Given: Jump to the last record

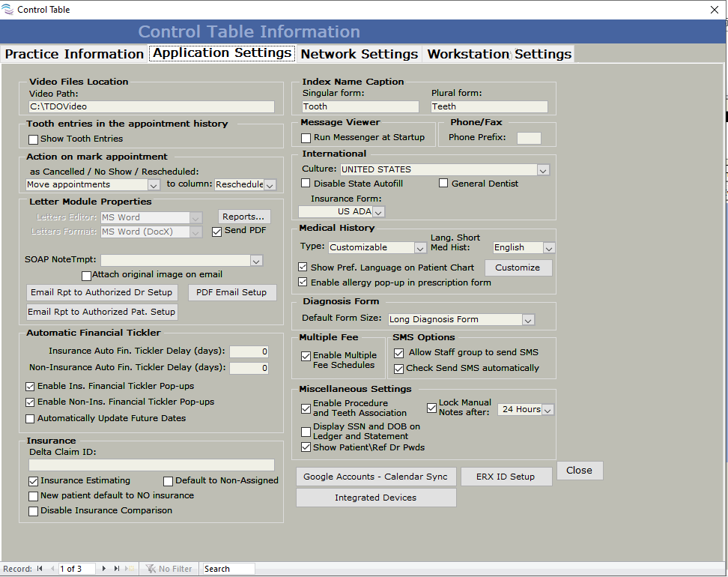Looking at the screenshot, I should [x=116, y=569].
